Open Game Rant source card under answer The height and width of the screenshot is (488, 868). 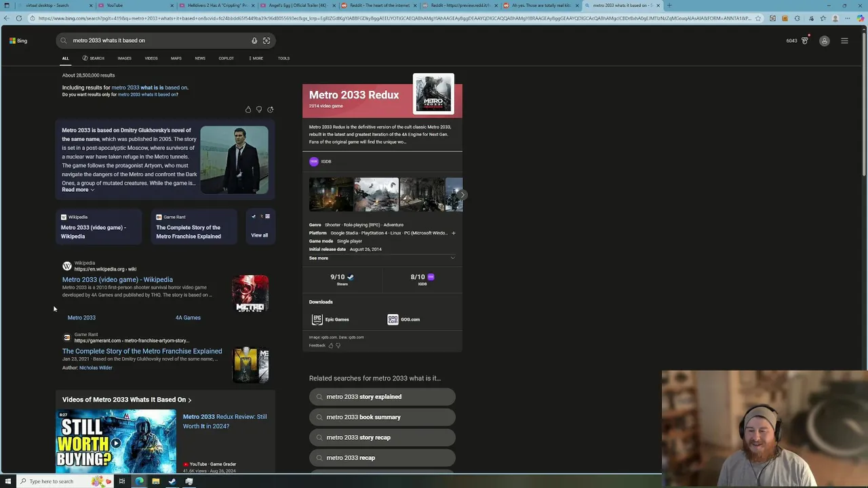pyautogui.click(x=193, y=226)
